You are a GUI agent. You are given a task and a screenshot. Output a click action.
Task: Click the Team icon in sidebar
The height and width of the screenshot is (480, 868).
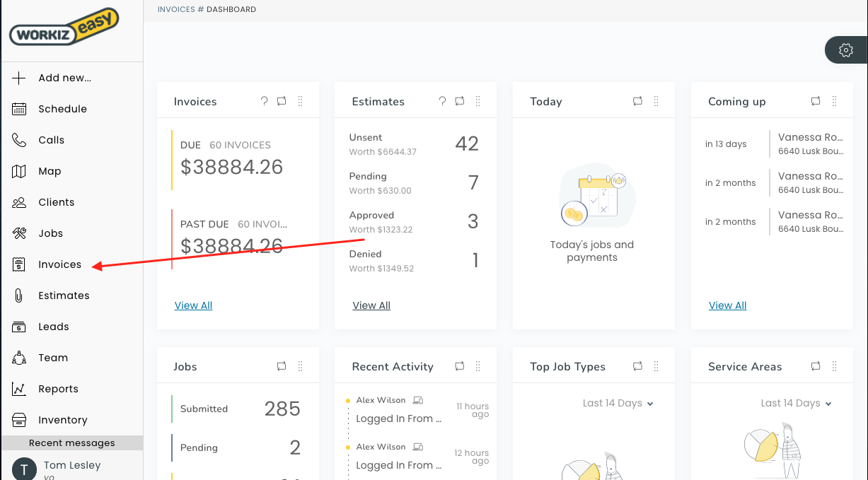coord(19,358)
